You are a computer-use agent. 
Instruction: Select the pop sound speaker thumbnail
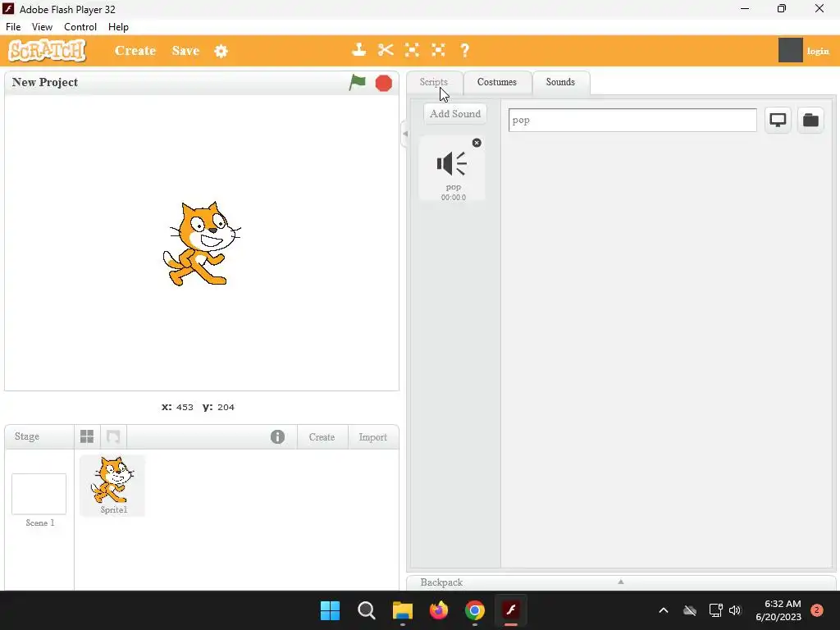pos(452,169)
